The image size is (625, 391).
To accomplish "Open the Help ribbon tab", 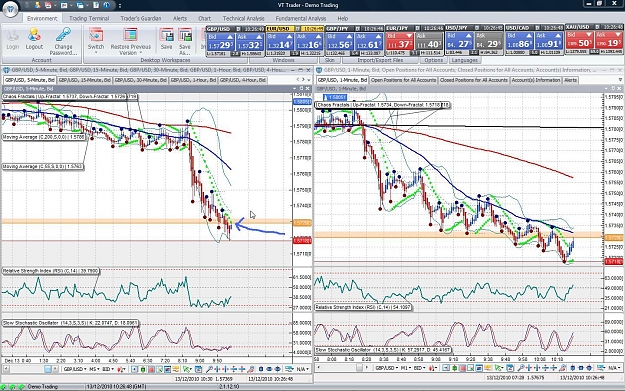I will [x=342, y=18].
